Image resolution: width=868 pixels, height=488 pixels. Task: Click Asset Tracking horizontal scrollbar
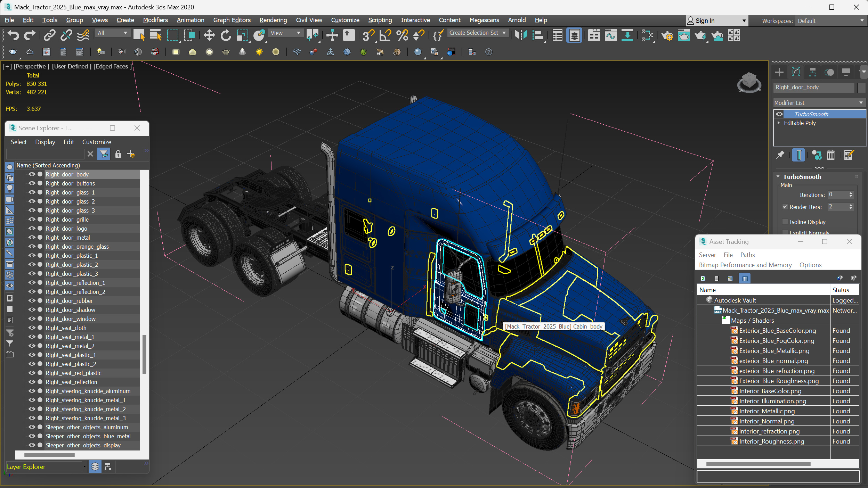click(758, 464)
